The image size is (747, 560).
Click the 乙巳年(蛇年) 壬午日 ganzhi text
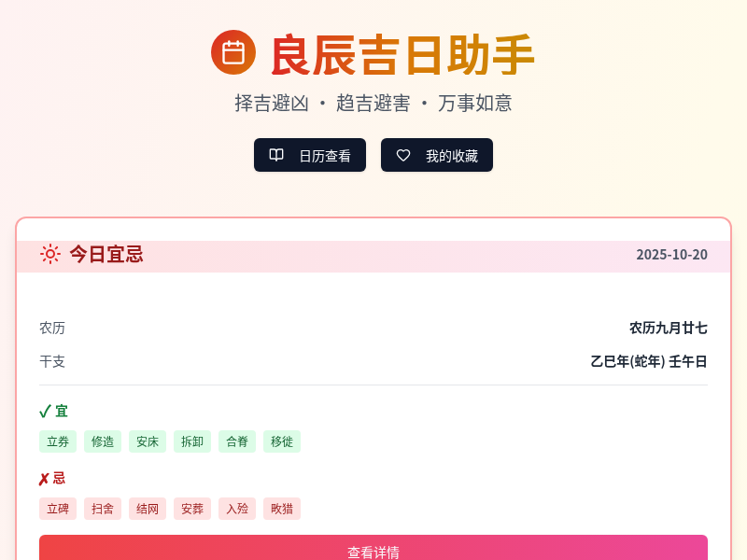[648, 361]
